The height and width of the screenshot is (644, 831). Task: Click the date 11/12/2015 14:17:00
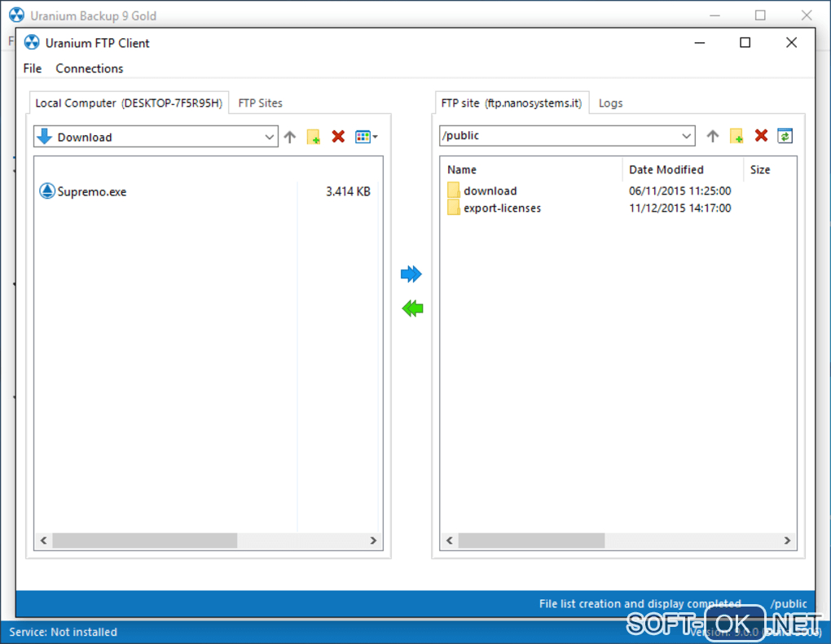680,208
